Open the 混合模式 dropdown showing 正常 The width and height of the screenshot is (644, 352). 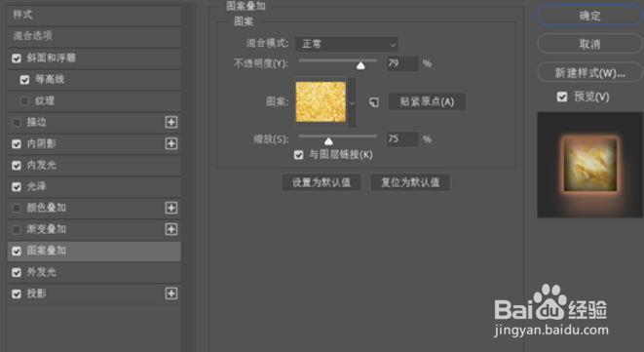coord(347,44)
